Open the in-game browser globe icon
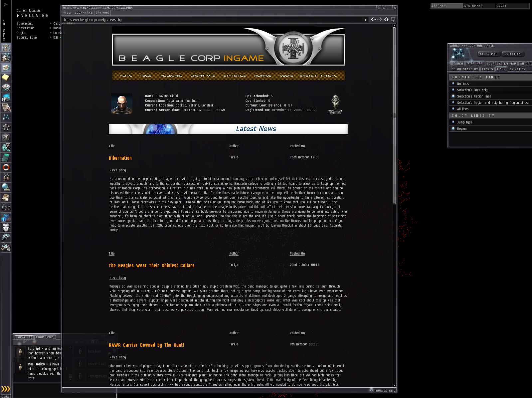 pos(6,187)
